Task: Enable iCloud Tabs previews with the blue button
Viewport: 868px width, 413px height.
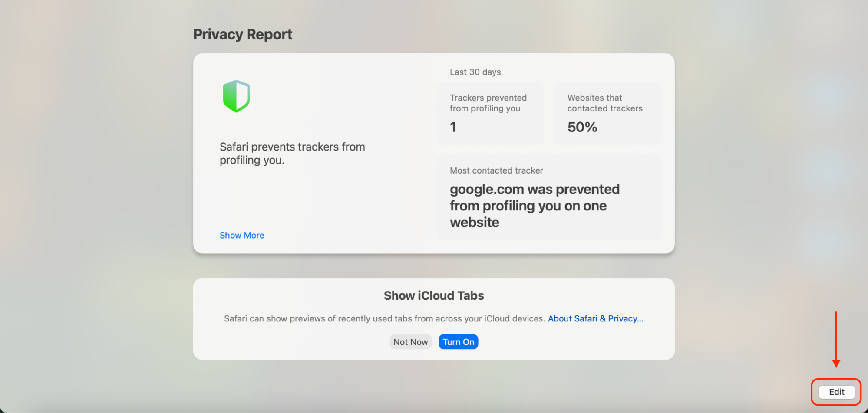Action: (458, 341)
